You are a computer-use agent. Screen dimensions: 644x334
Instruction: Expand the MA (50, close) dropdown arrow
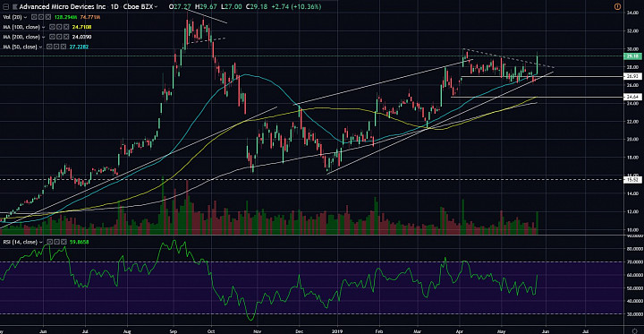pos(40,47)
